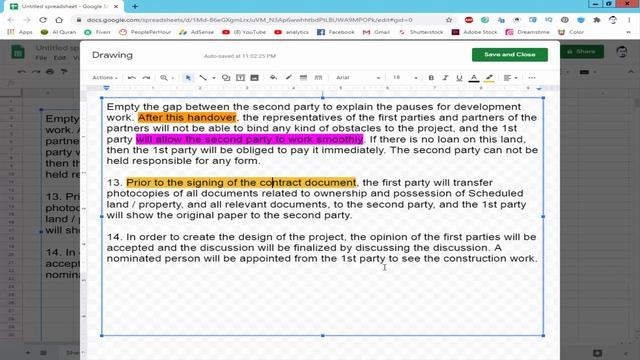The width and height of the screenshot is (640, 360).
Task: Open the Shape tool
Action: pos(226,78)
